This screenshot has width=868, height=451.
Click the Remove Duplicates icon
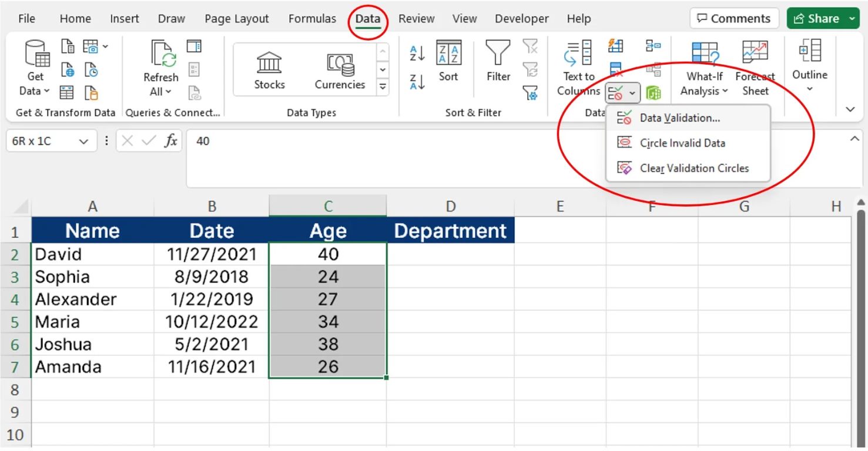[616, 69]
